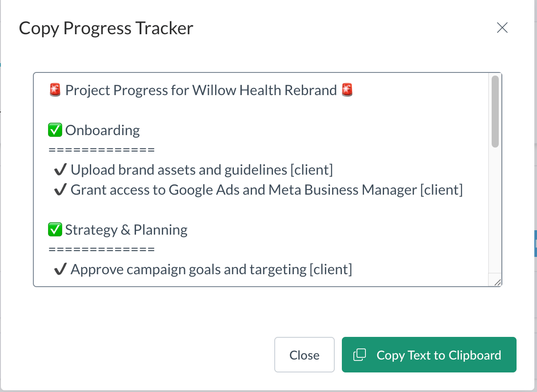Click the Copy Progress Tracker dialog title
This screenshot has height=392, width=537.
tap(106, 28)
